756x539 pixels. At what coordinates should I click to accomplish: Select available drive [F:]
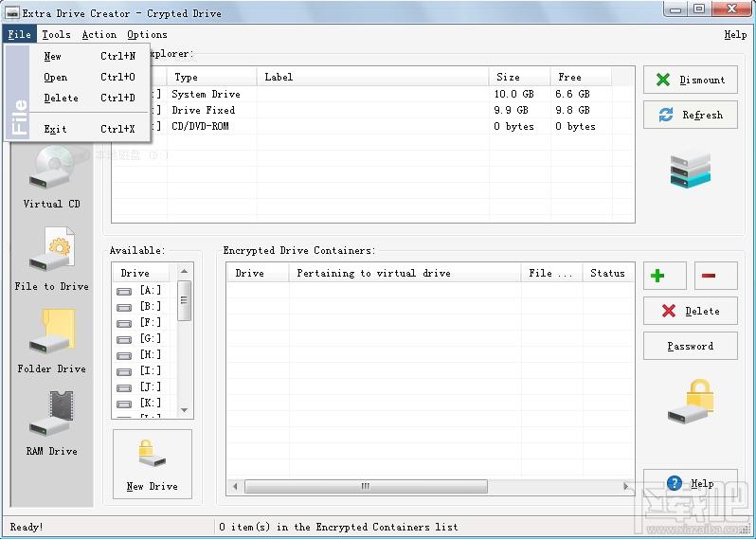click(151, 322)
